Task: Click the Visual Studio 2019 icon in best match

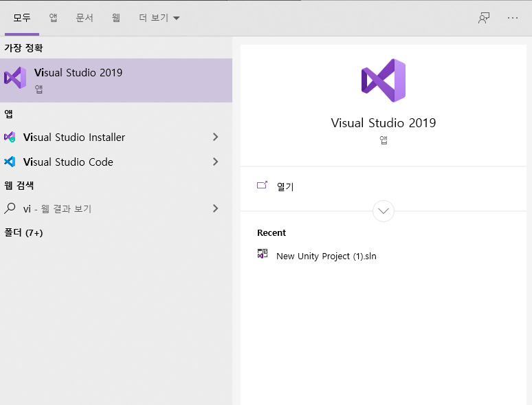Action: [15, 78]
